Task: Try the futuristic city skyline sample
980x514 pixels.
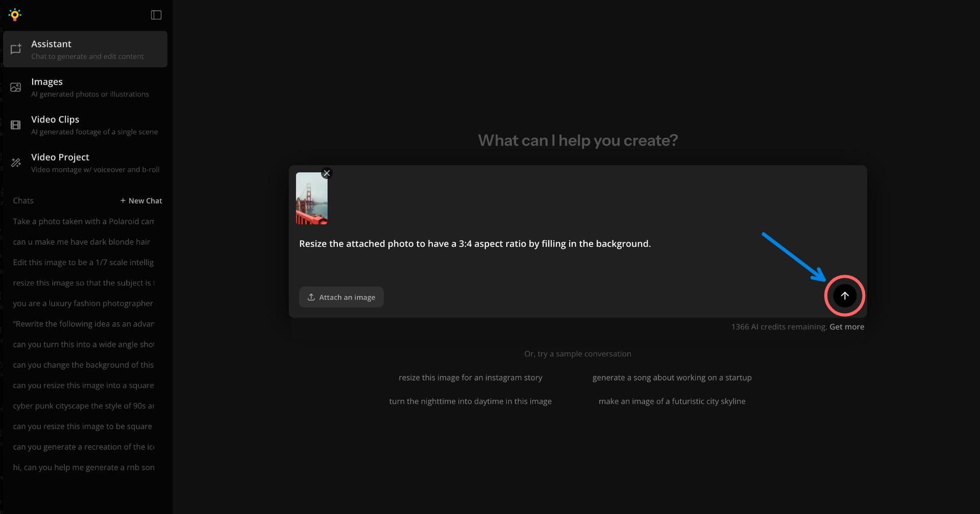Action: (672, 401)
